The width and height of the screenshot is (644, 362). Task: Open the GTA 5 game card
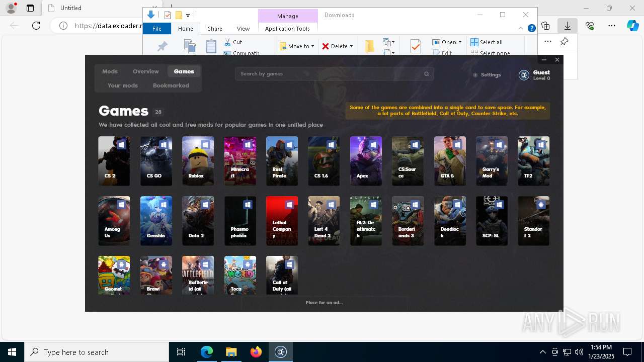click(450, 161)
